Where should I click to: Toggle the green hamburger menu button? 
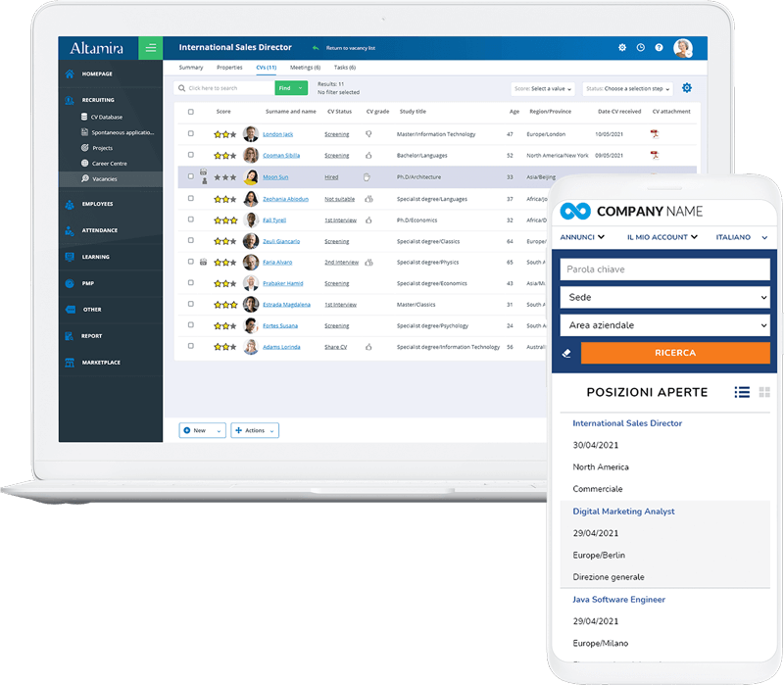pyautogui.click(x=151, y=48)
